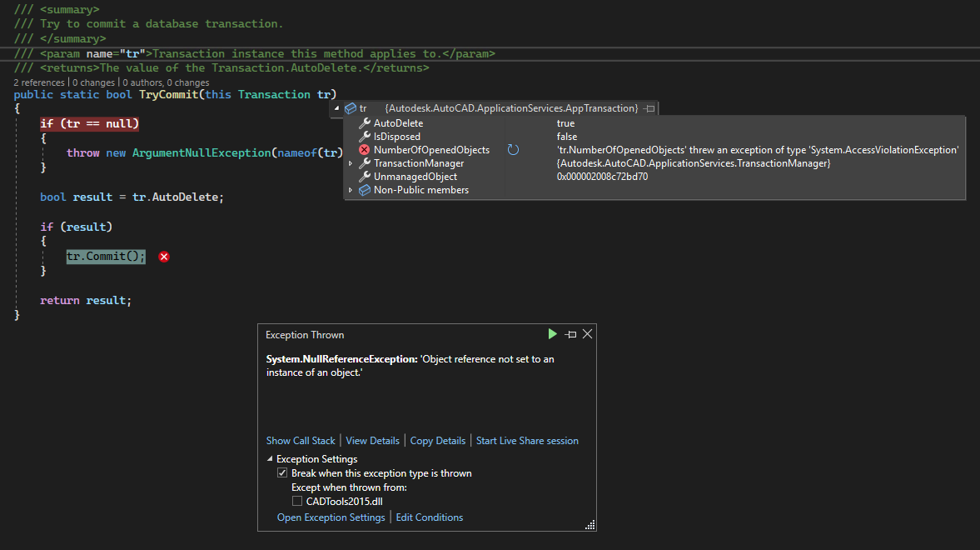
Task: Collapse the Exception Settings section
Action: point(269,458)
